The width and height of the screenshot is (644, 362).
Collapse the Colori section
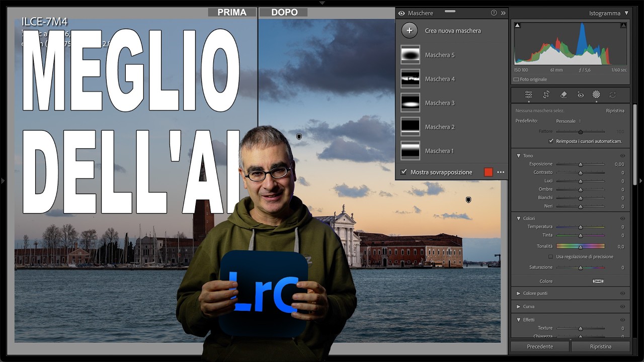[x=519, y=219]
